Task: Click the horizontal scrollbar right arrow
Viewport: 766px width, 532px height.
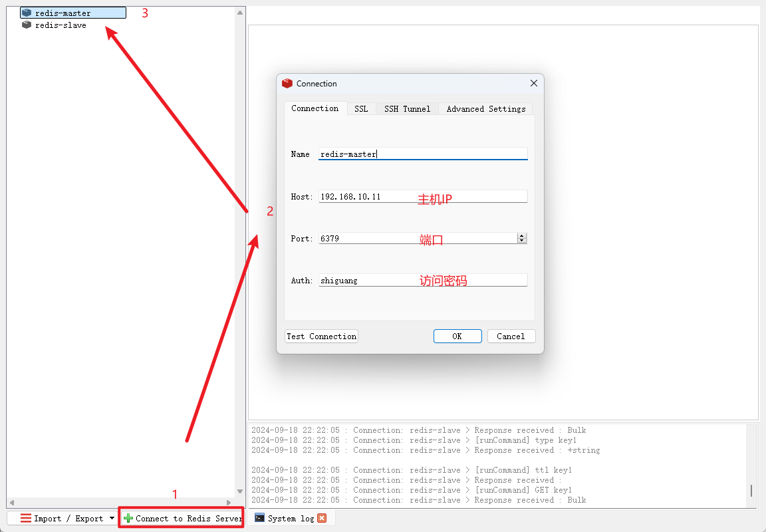Action: (229, 502)
